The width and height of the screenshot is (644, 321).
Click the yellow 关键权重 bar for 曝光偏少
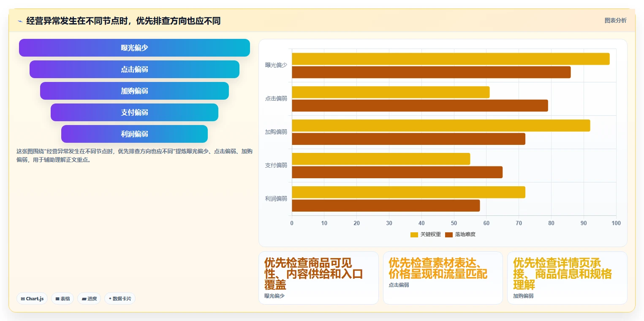pos(451,59)
